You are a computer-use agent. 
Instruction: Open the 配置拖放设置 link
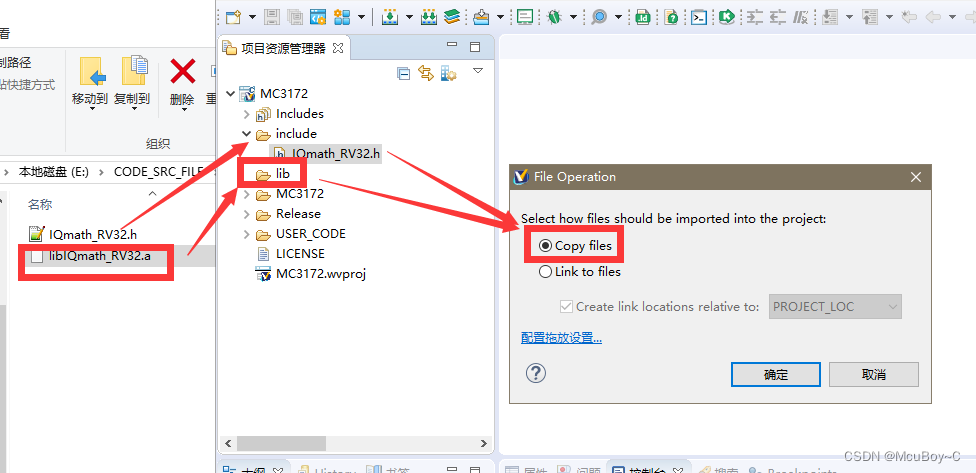[561, 338]
